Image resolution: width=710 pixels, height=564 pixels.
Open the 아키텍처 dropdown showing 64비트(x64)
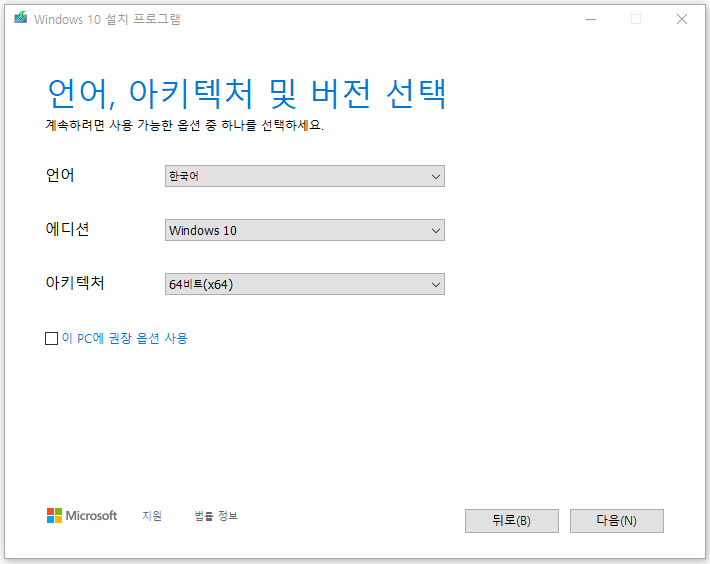point(305,284)
